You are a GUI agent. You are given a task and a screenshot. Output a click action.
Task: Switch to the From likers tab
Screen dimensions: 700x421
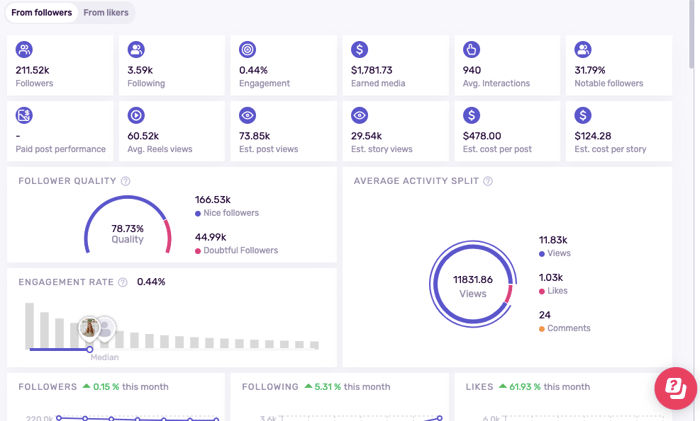pos(104,13)
